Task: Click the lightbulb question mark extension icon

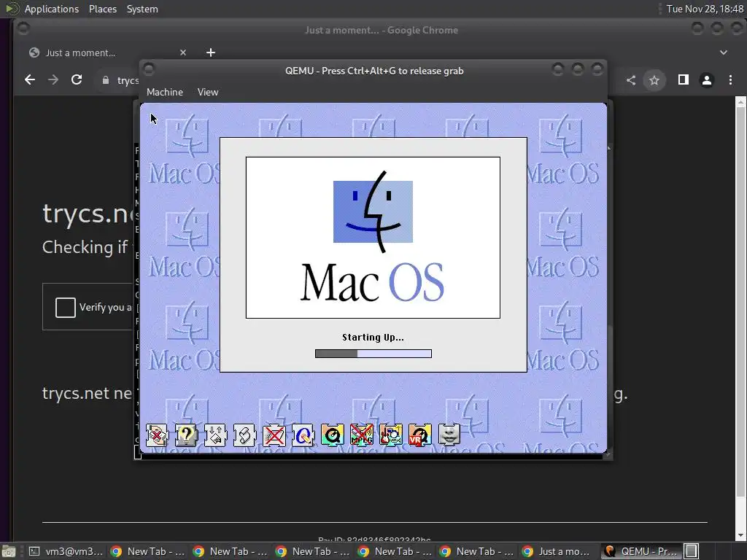Action: coord(186,435)
